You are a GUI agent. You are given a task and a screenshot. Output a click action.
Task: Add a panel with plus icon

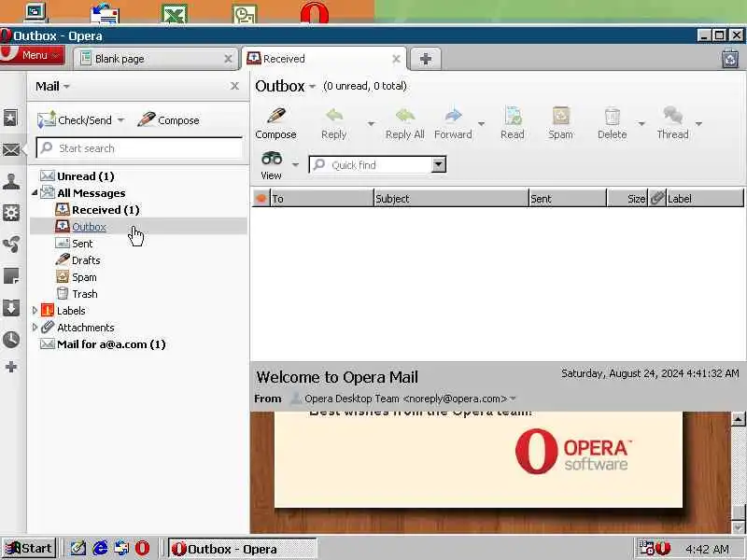(11, 367)
